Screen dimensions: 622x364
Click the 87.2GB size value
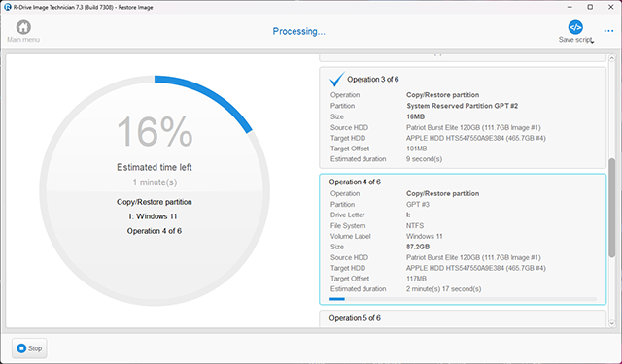418,247
